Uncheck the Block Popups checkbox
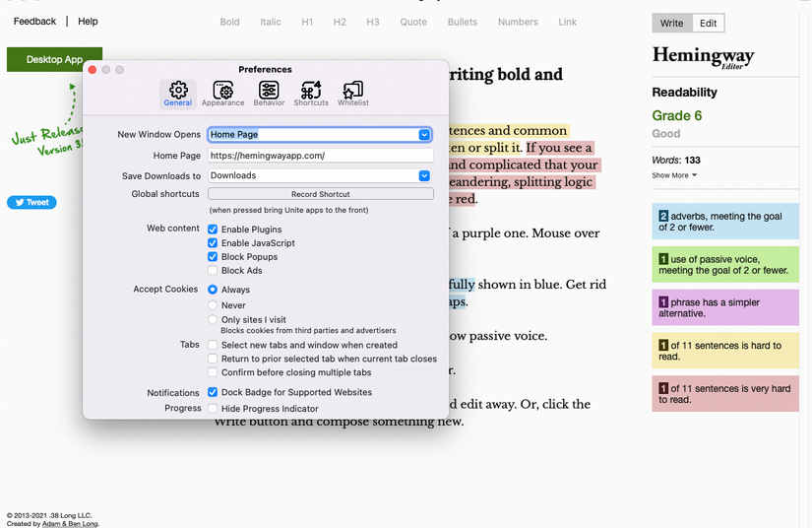 point(213,256)
